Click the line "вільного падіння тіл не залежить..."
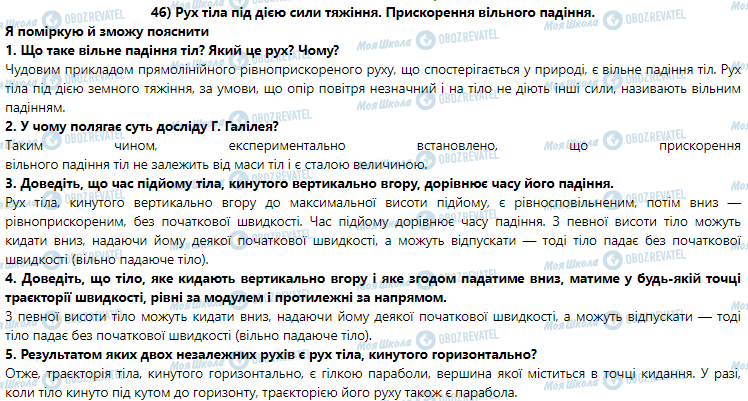Viewport: 748px width, 401px height. click(x=216, y=164)
